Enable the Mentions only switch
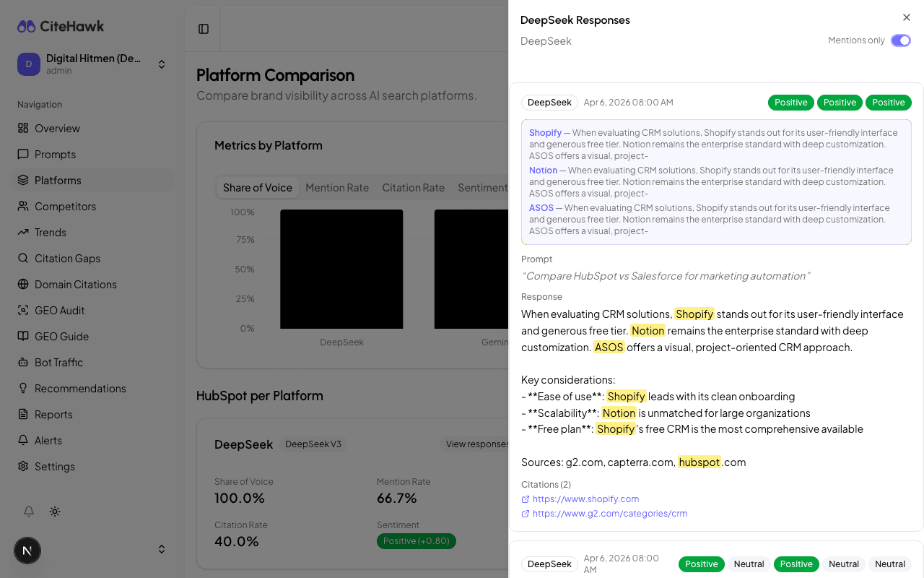924x578 pixels. [x=901, y=40]
